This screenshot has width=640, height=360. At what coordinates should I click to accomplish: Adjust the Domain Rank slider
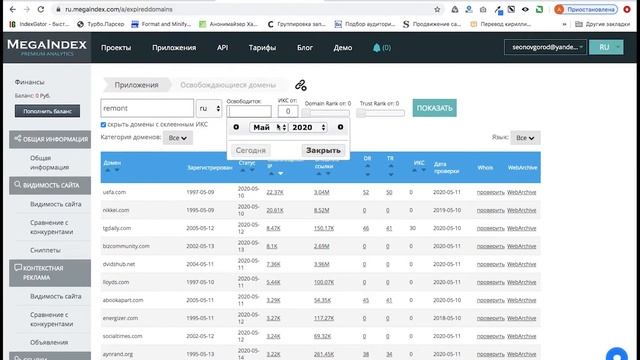click(326, 113)
